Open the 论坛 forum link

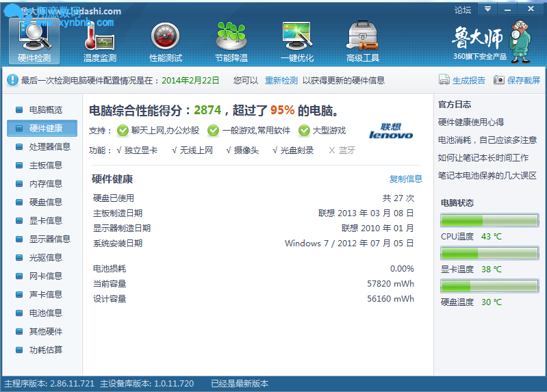coord(463,10)
